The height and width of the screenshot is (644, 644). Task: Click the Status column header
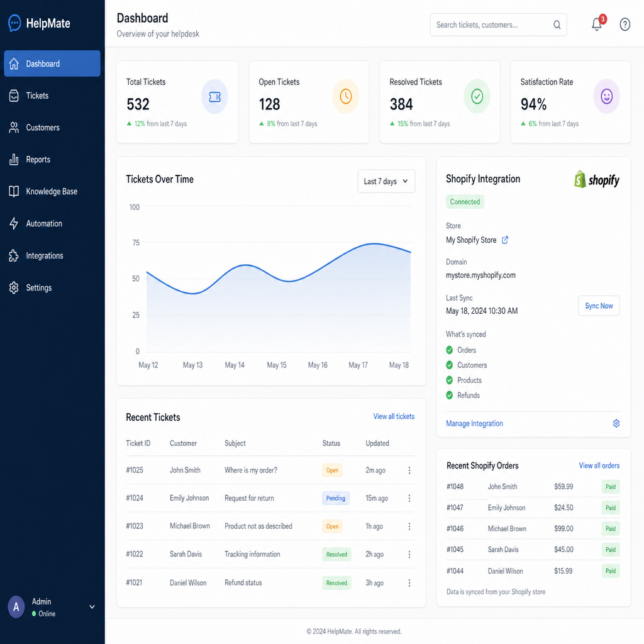[331, 443]
